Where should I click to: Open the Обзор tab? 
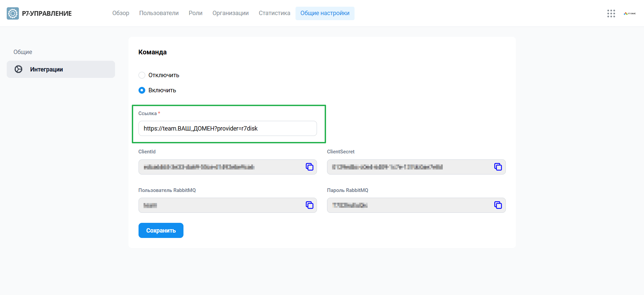(x=121, y=13)
